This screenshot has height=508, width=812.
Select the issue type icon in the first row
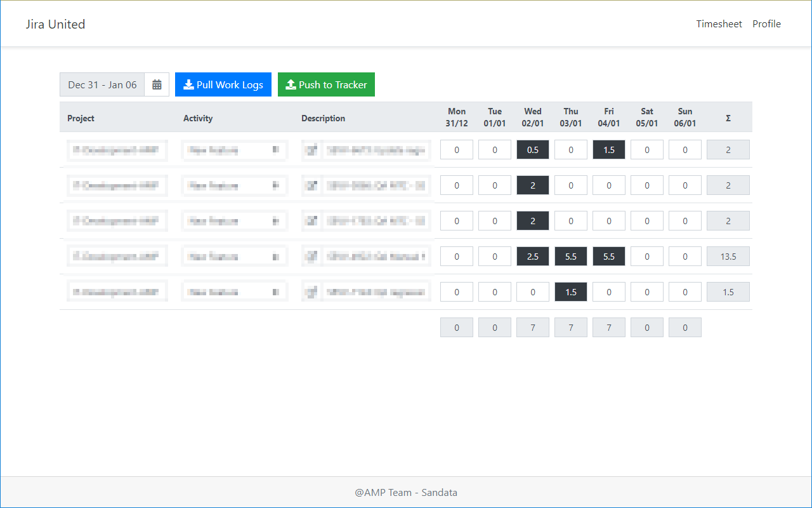tap(311, 150)
